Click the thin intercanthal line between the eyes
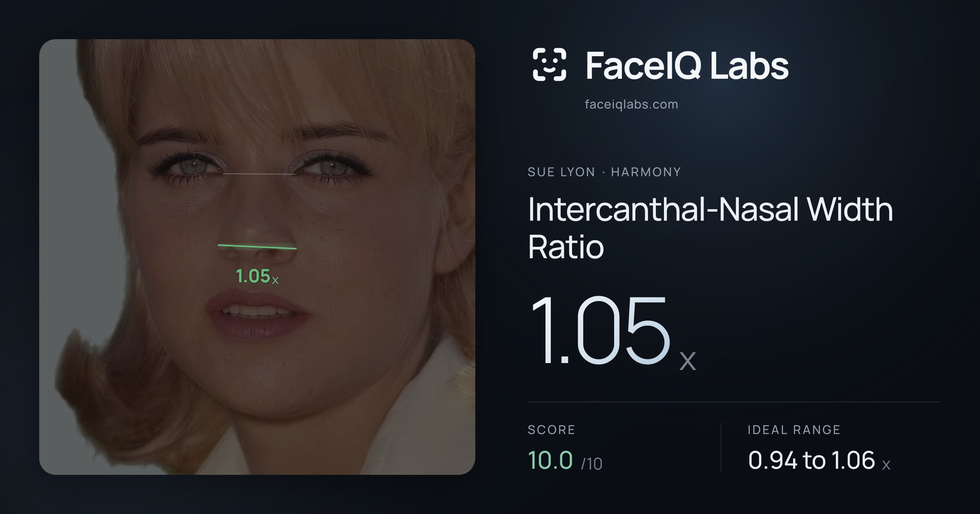Screen dimensions: 980x514 tap(259, 174)
